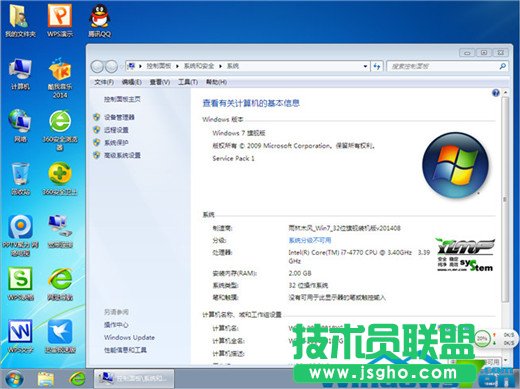This screenshot has height=389, width=520.
Task: Open address bar history dropdown arrow
Action: [x=365, y=66]
